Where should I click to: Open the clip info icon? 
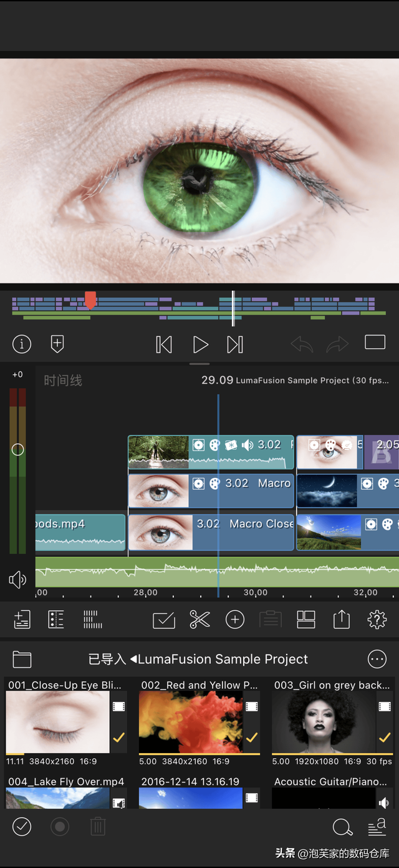(x=22, y=344)
